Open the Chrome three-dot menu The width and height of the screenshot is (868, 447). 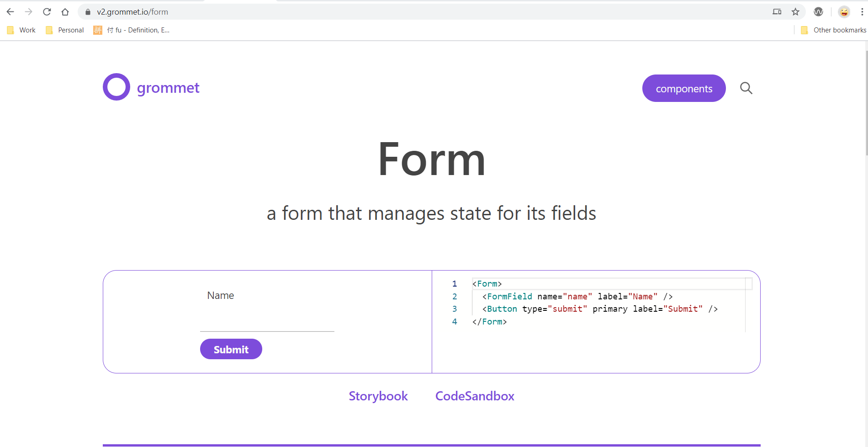(x=863, y=11)
